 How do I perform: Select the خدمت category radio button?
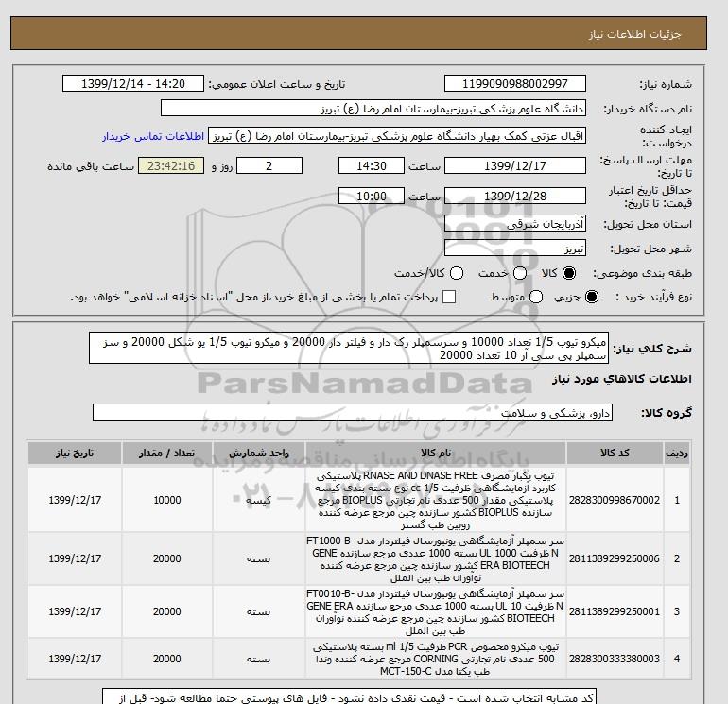[520, 273]
